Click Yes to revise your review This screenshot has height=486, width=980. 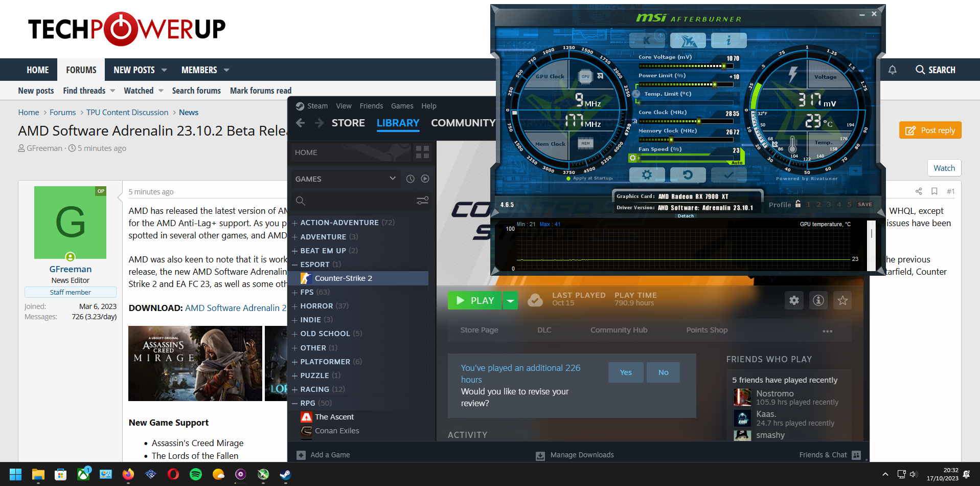click(x=626, y=372)
